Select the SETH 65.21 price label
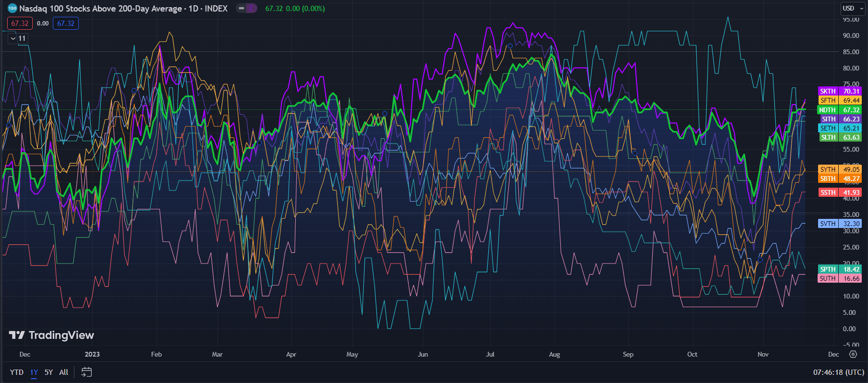Viewport: 868px width, 383px height. [840, 128]
